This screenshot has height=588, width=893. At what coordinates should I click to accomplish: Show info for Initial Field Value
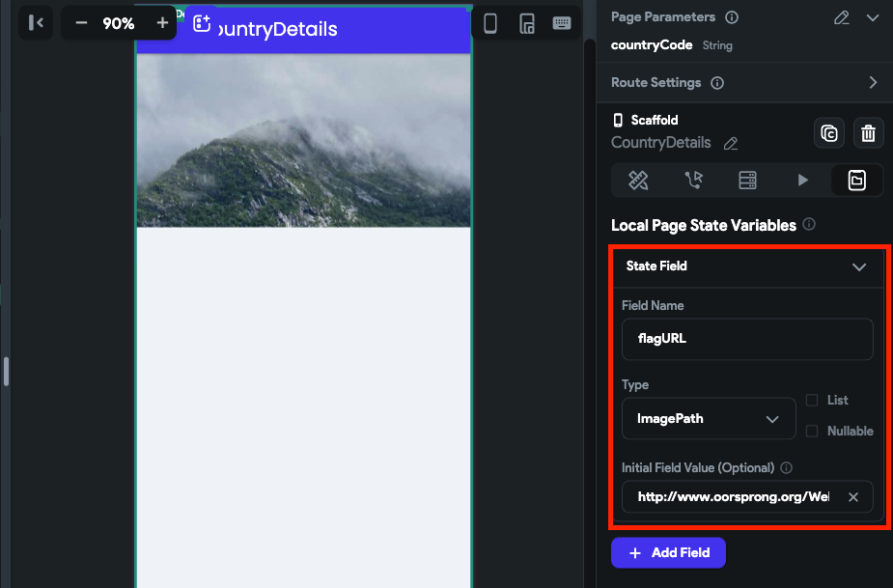pos(786,467)
